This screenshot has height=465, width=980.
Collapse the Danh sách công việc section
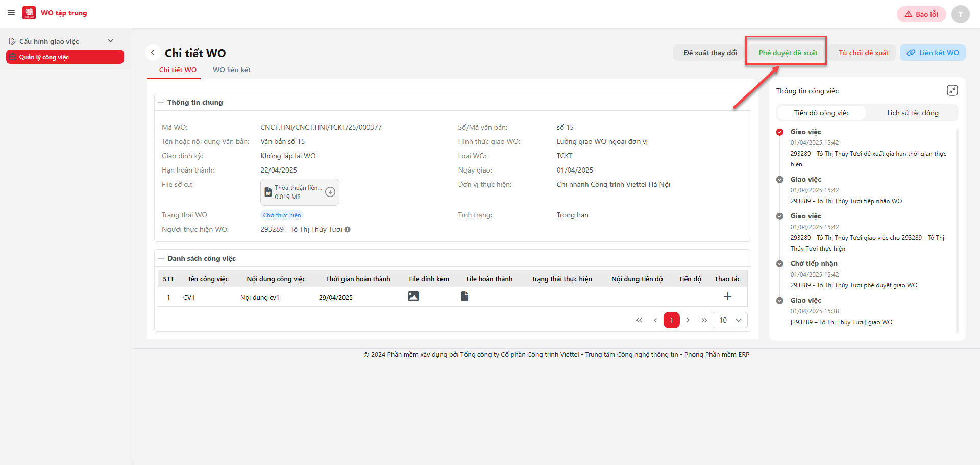(x=161, y=258)
